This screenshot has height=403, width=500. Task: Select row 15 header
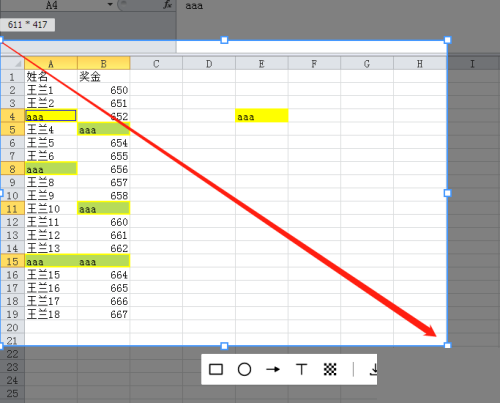[12, 261]
